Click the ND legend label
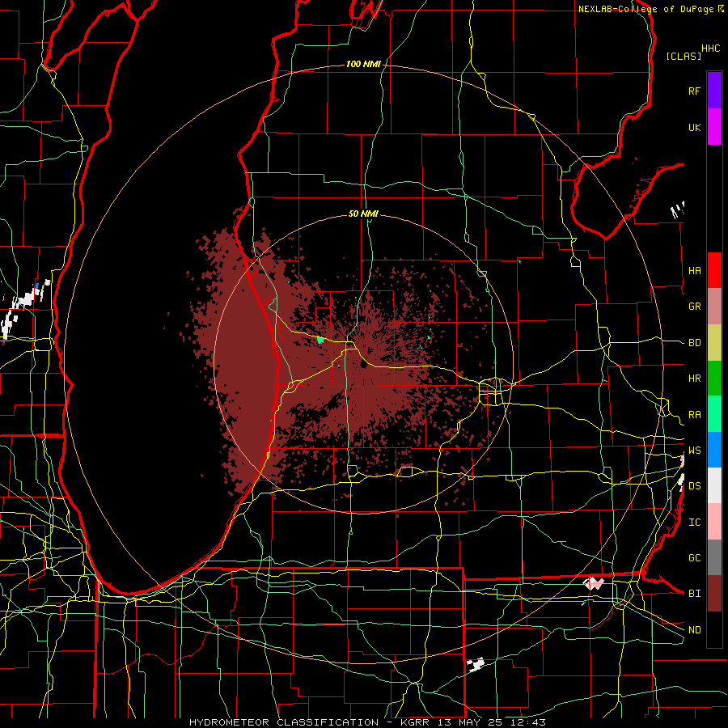Viewport: 728px width, 728px height. click(694, 630)
